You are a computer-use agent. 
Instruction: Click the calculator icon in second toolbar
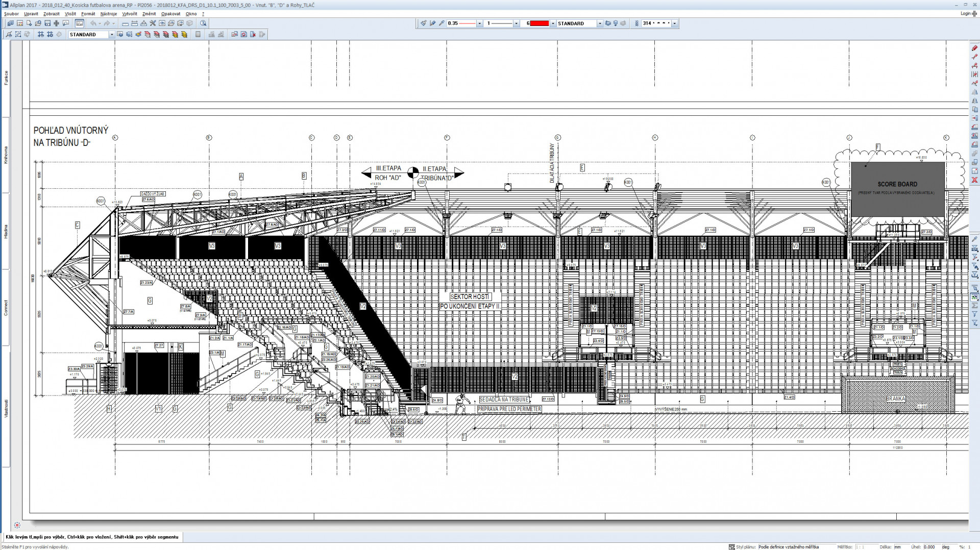198,35
